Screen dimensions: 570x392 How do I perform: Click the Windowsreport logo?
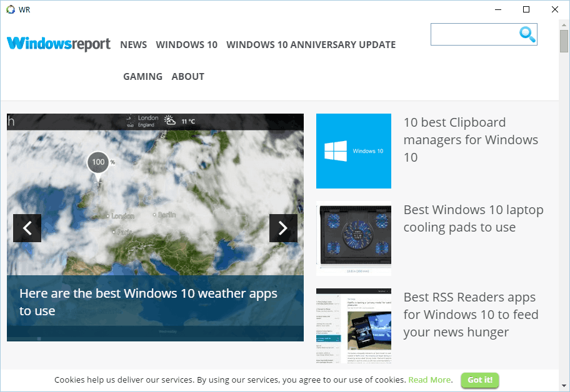click(59, 44)
